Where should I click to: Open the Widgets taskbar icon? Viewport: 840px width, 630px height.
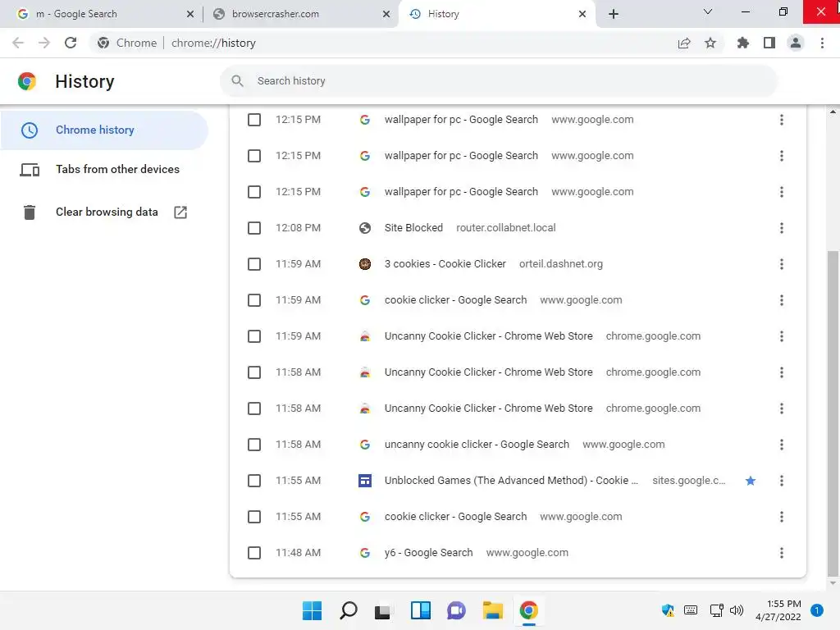click(421, 610)
